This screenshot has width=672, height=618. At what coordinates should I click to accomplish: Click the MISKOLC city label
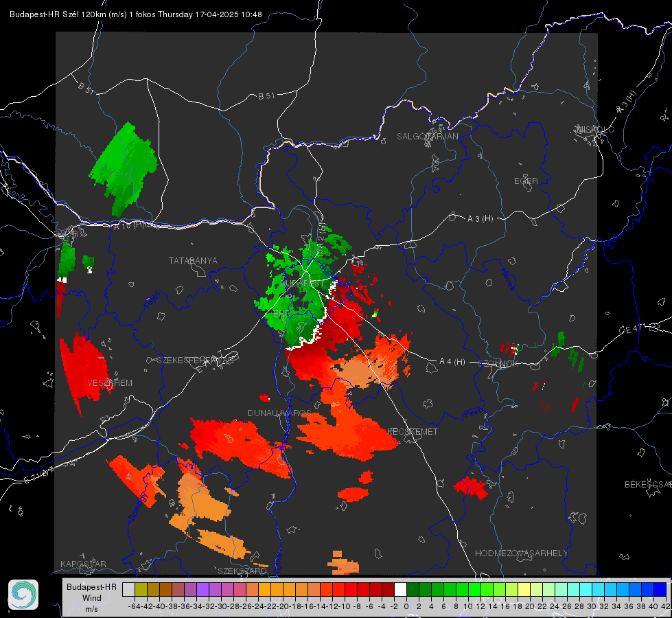click(595, 129)
